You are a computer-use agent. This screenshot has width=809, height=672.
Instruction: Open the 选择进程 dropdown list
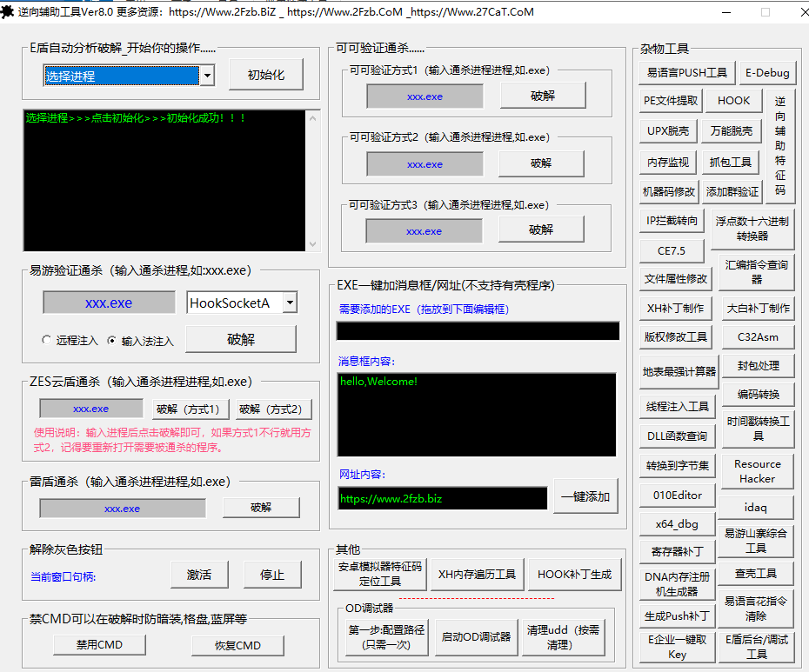point(207,77)
